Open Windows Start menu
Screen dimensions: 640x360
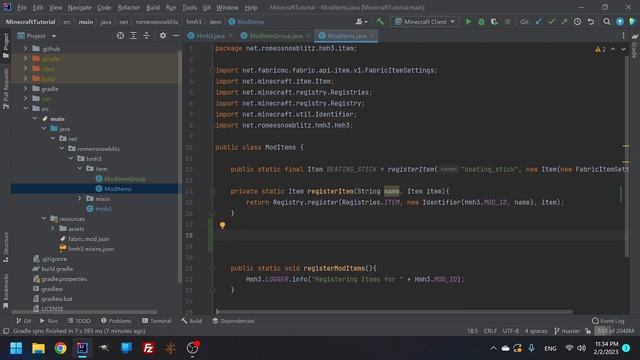click(16, 348)
